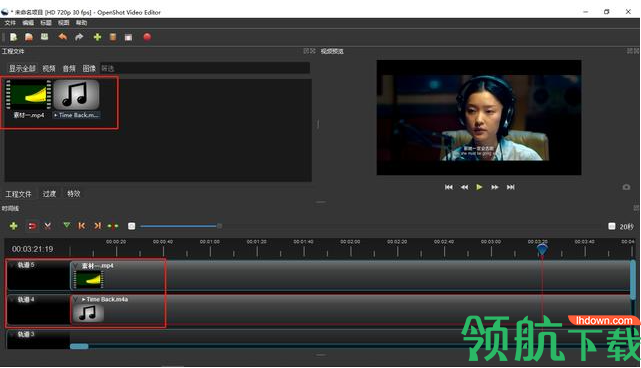
Task: Jump to the previous marker
Action: click(82, 226)
